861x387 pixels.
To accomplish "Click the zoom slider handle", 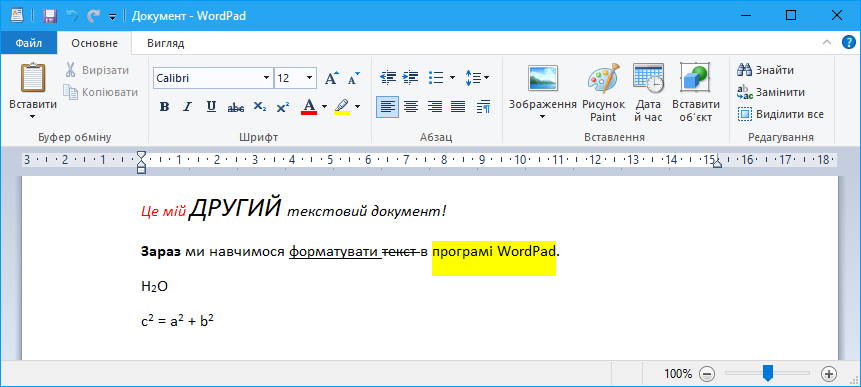I will point(768,374).
